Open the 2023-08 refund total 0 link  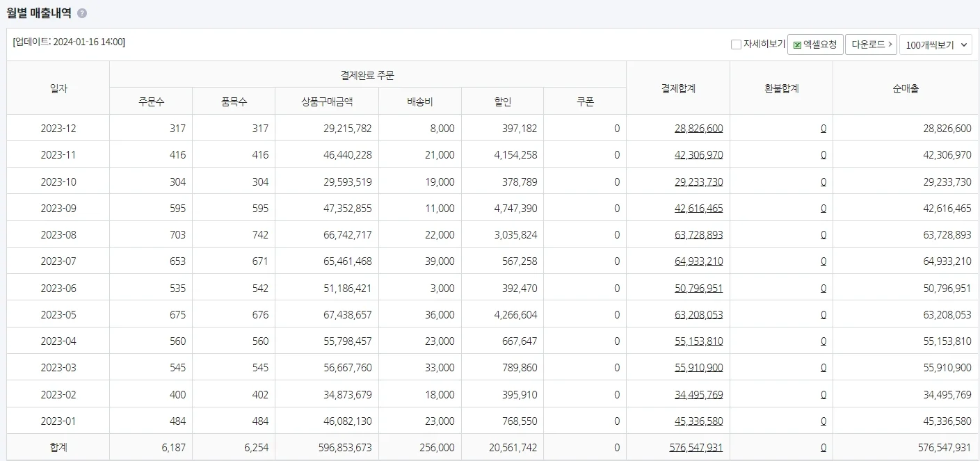[x=824, y=234]
